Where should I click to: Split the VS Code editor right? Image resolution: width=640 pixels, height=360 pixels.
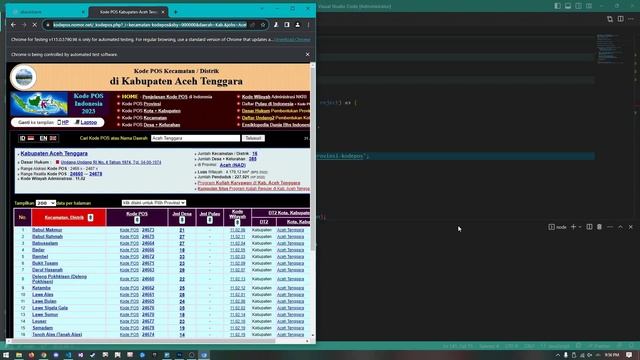620,19
